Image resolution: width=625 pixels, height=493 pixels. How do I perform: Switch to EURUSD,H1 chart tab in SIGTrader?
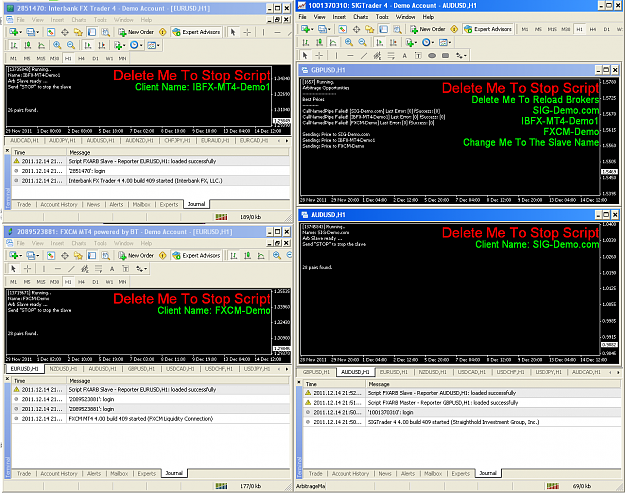pyautogui.click(x=394, y=372)
